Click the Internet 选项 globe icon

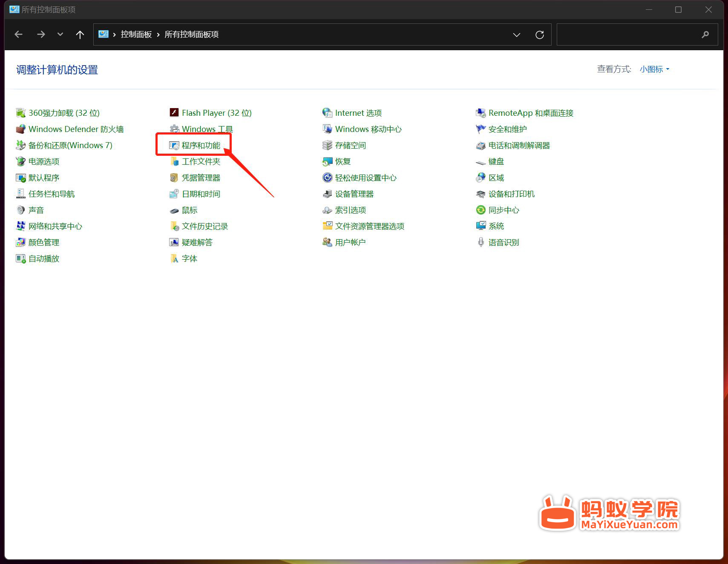pyautogui.click(x=327, y=113)
